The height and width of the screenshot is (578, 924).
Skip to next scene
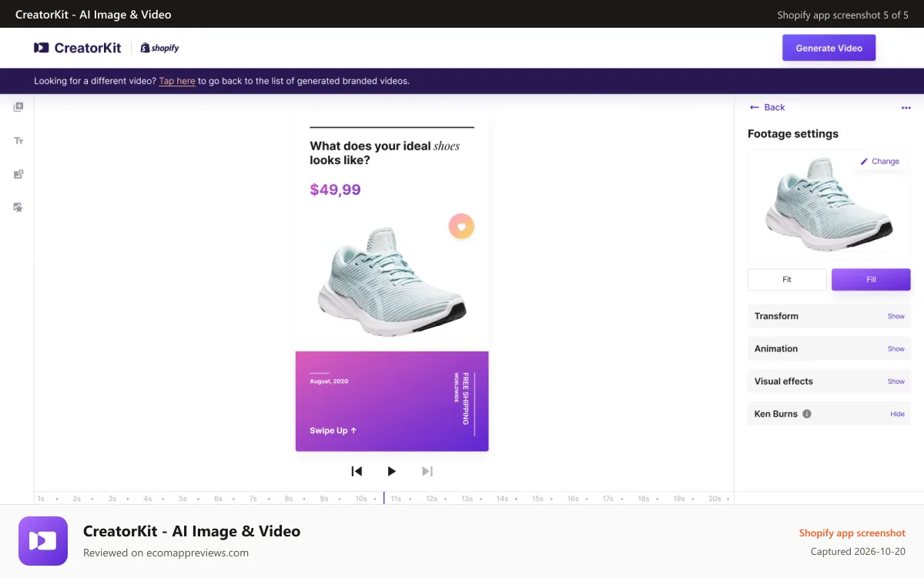point(427,471)
